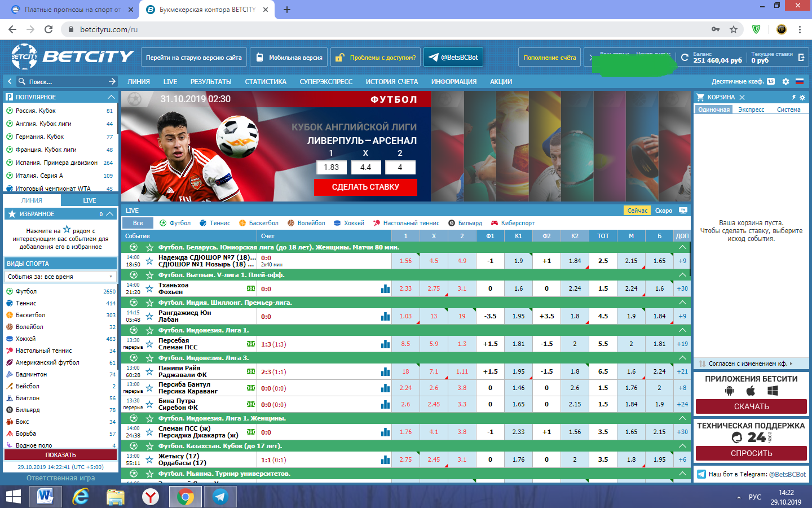Toggle Сейчас live filter
The image size is (812, 508).
click(x=637, y=211)
